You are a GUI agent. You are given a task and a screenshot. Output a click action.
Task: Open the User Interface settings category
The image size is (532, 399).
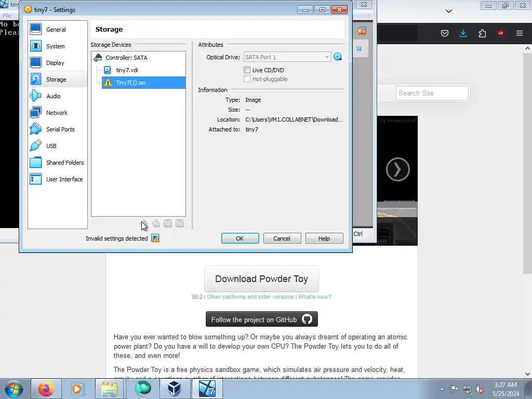57,179
